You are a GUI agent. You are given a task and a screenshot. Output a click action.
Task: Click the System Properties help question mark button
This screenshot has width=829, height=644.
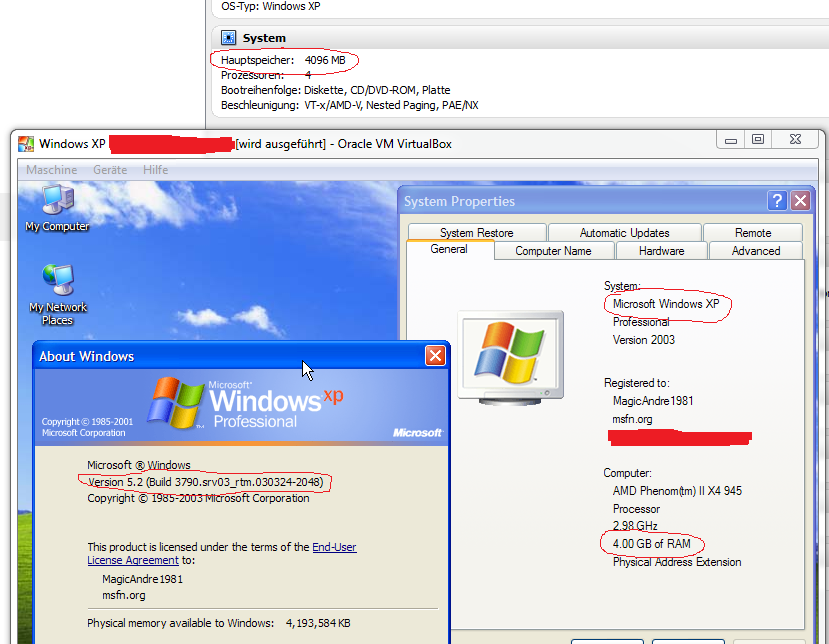777,201
